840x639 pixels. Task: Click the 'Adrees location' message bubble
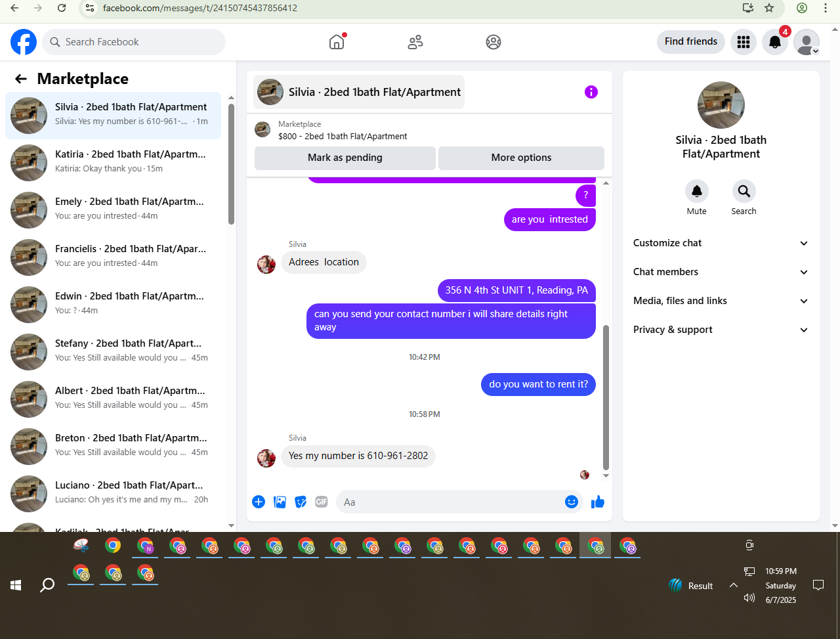click(x=324, y=262)
